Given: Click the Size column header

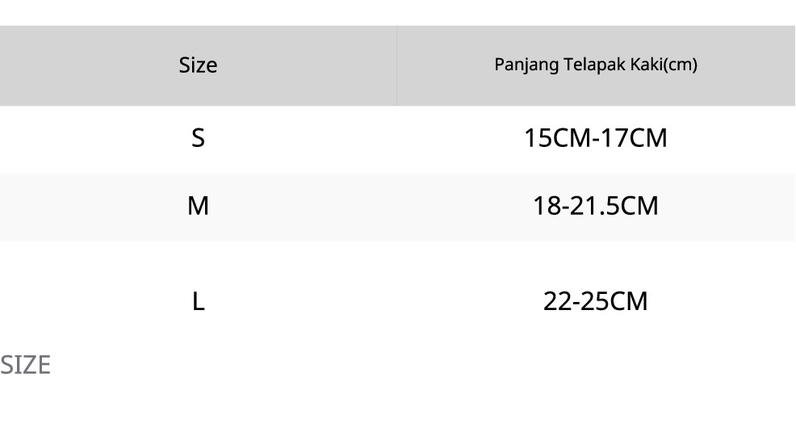Looking at the screenshot, I should tap(198, 65).
